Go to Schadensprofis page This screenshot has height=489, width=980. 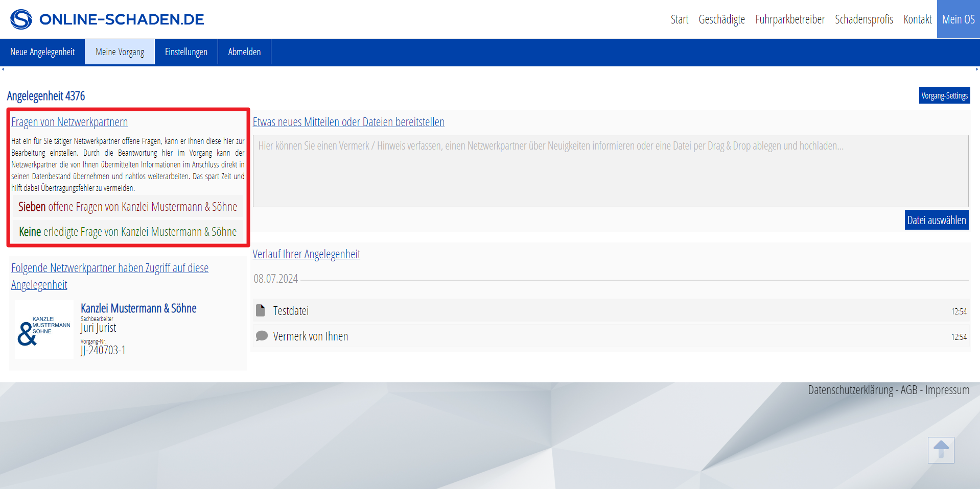click(864, 19)
